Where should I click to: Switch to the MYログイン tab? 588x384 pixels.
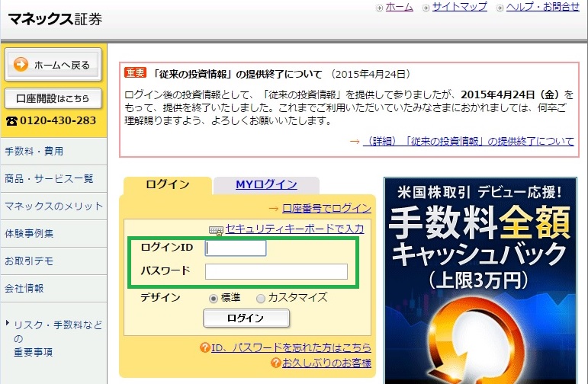click(x=266, y=185)
